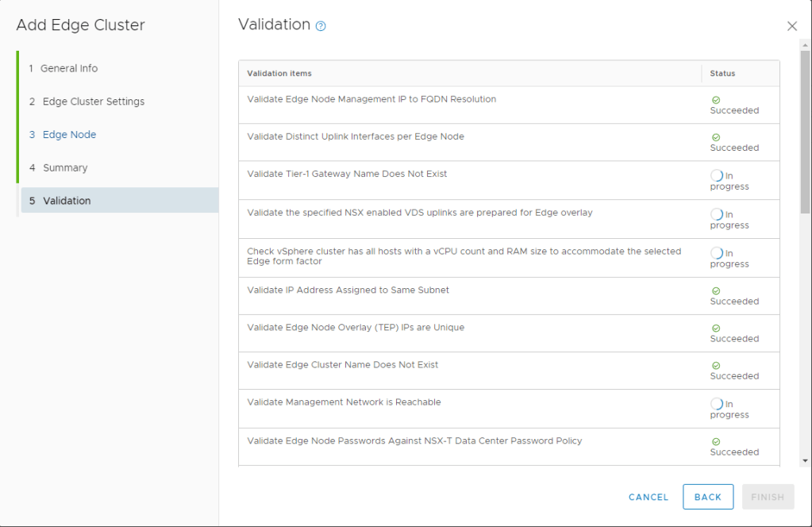Click the spinner for Tier-1 Gateway Name validation
The height and width of the screenshot is (527, 812).
click(x=716, y=175)
